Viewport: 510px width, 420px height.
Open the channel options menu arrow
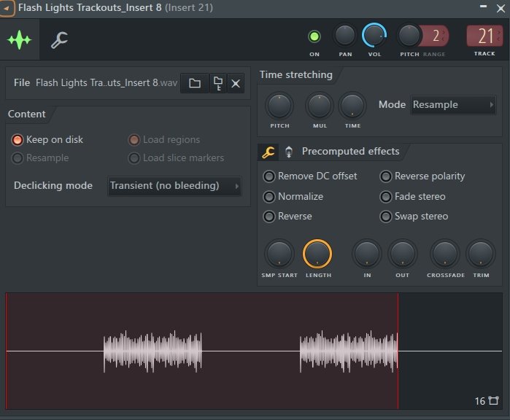[7, 8]
